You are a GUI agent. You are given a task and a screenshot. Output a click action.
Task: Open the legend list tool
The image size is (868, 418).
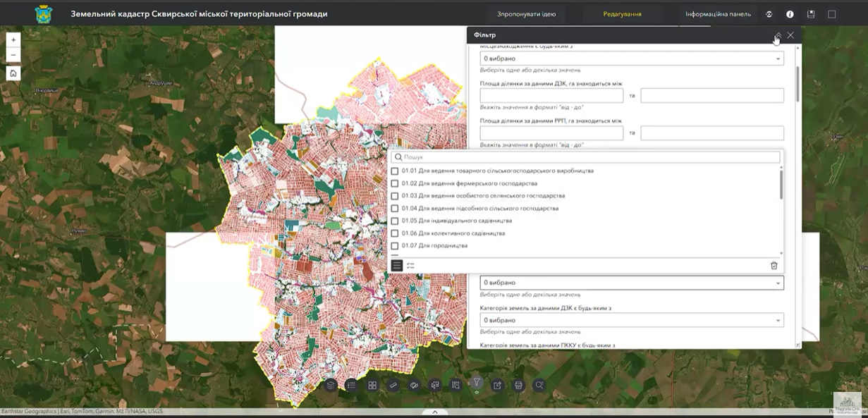(x=351, y=385)
